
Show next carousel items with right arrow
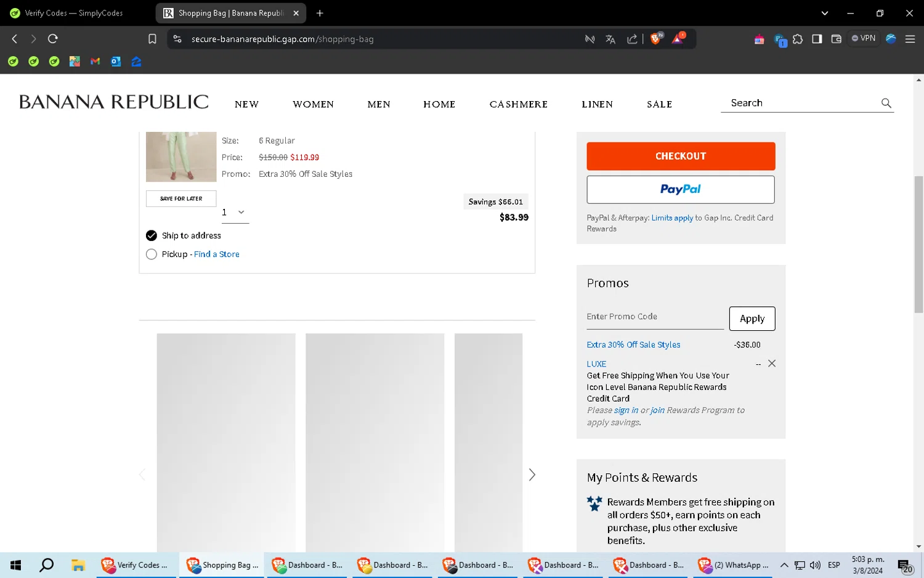532,474
